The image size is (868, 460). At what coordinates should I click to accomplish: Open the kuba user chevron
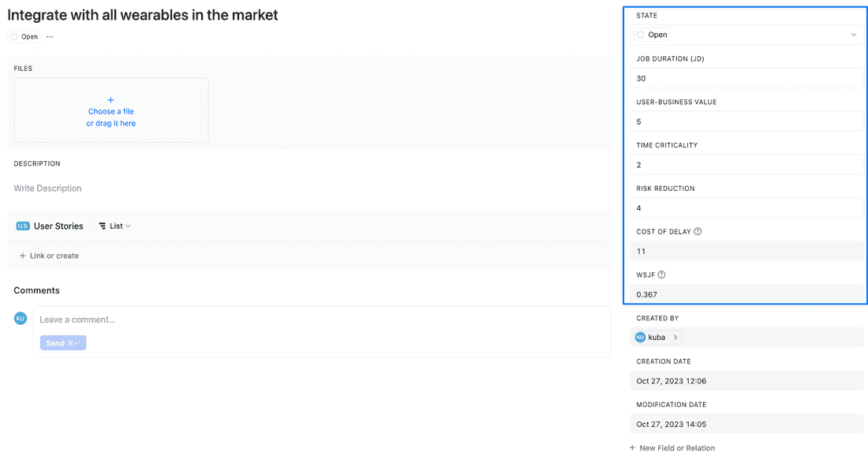pos(675,338)
